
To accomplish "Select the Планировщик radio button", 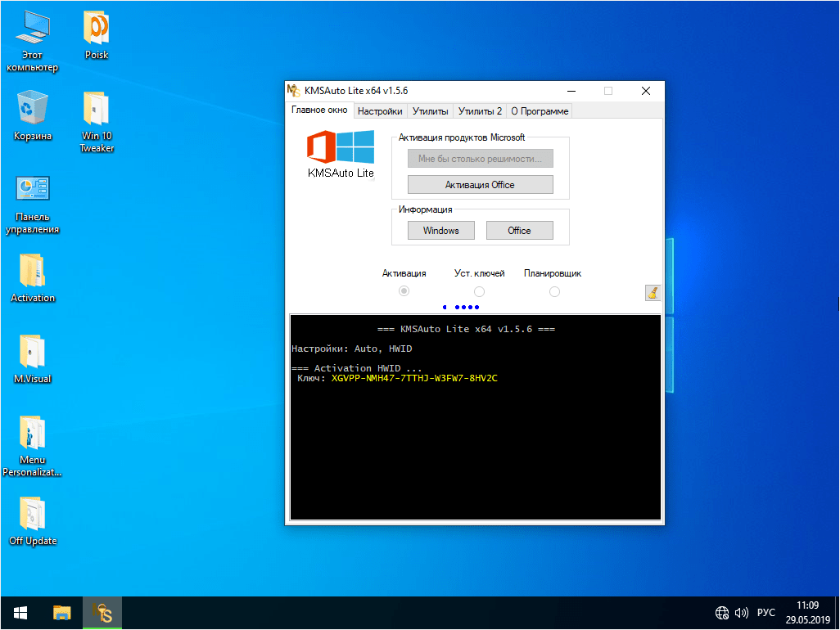I will tap(554, 292).
